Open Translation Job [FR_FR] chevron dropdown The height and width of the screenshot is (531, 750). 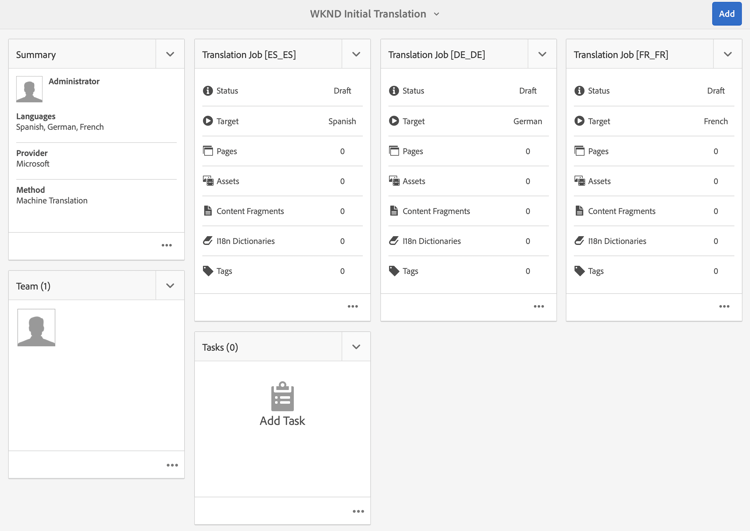[x=728, y=54]
